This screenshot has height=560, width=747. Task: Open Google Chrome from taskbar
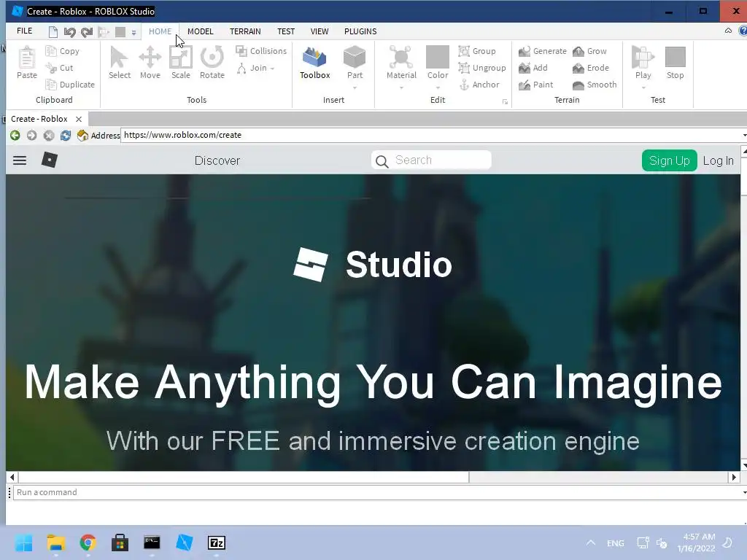coord(88,542)
